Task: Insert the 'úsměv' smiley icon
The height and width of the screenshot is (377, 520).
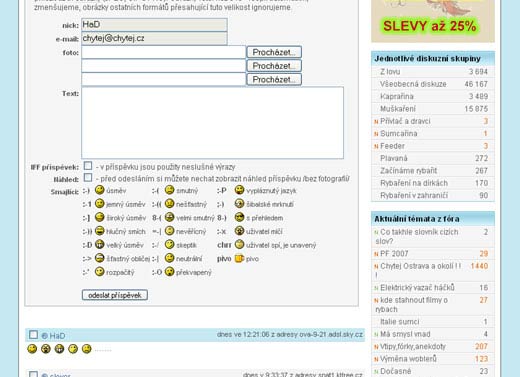Action: pos(100,190)
